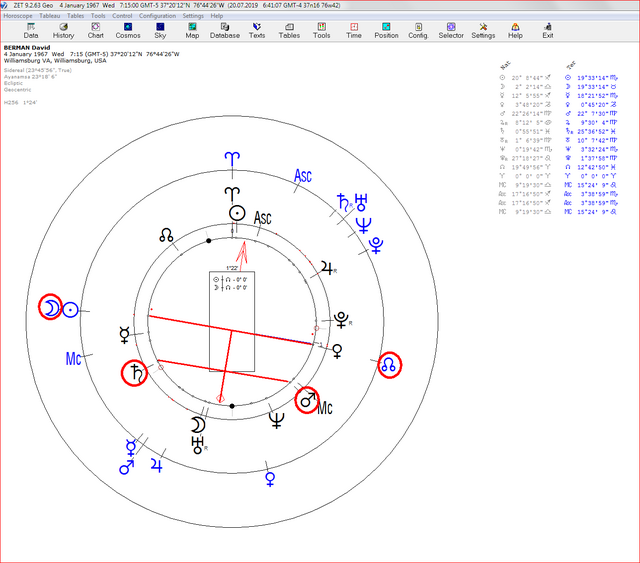The height and width of the screenshot is (563, 640).
Task: Open the Texts toolbar icon
Action: (x=257, y=31)
